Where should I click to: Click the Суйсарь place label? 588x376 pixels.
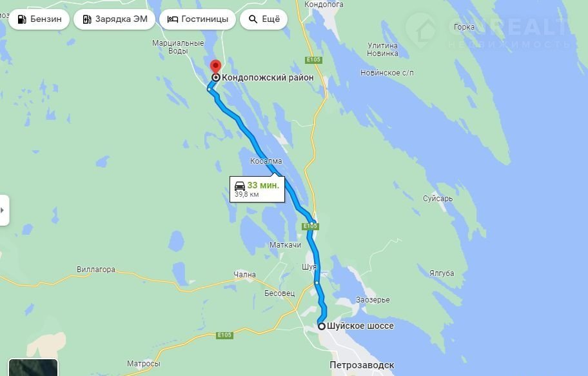438,199
